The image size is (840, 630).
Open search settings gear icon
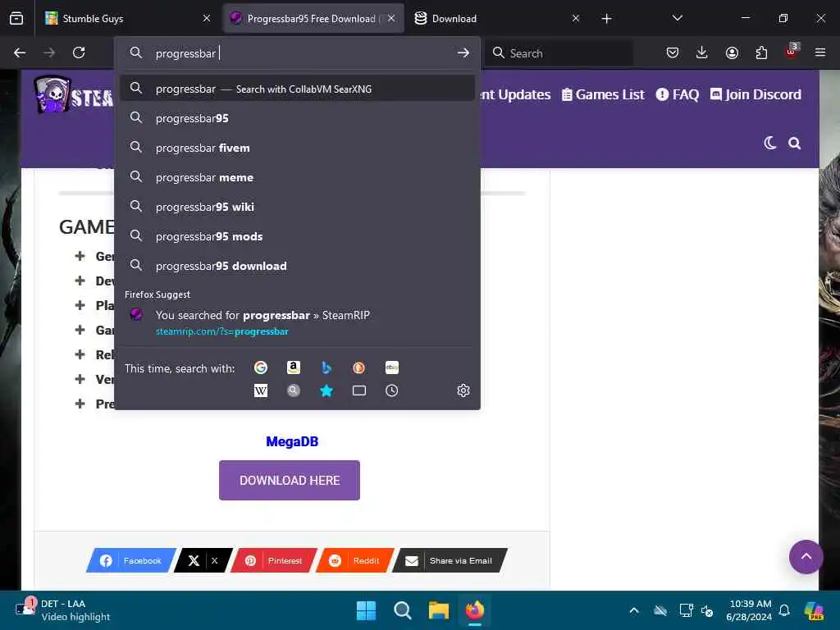coord(463,390)
